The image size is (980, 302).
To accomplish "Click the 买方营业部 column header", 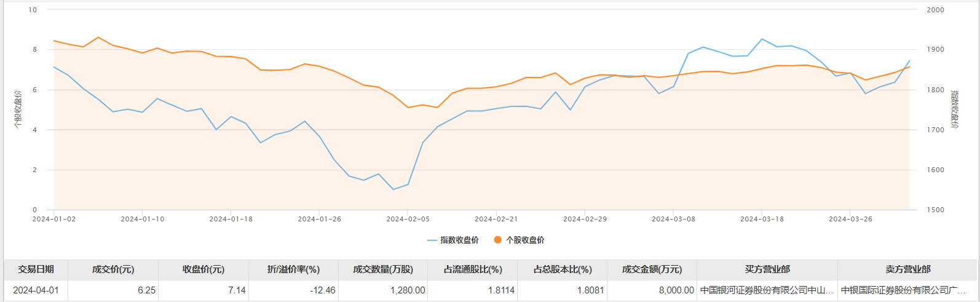I will (767, 269).
